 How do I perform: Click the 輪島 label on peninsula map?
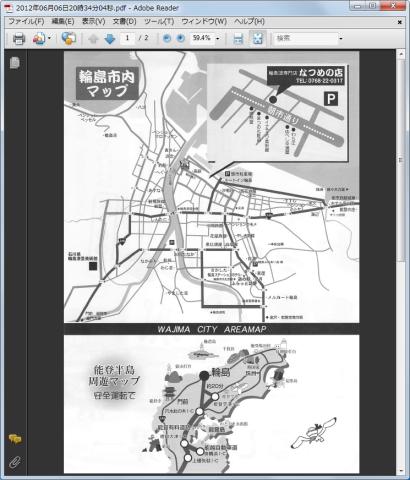point(221,372)
